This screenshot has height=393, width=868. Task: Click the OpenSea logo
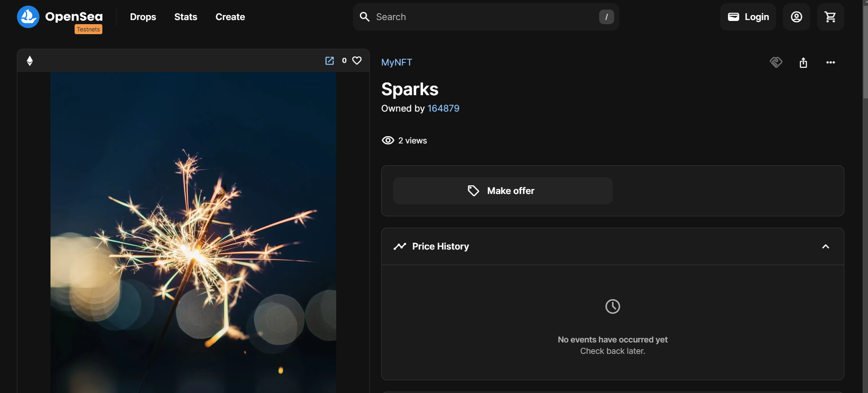point(60,17)
